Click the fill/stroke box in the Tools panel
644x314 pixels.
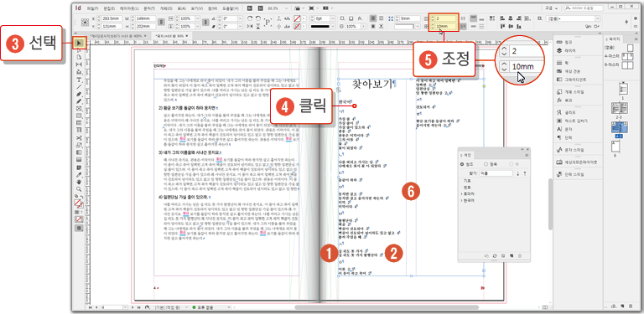pyautogui.click(x=80, y=203)
